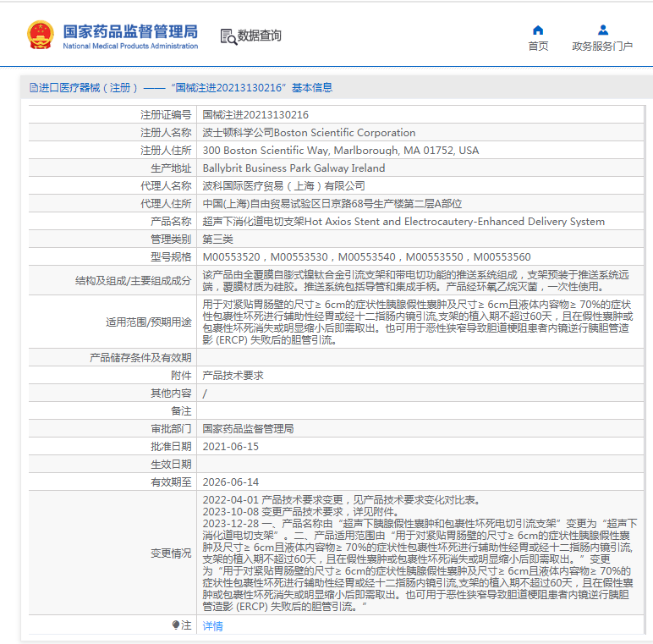This screenshot has height=644, width=653.
Task: Click the 政务服务门户 text label
Action: (x=602, y=46)
